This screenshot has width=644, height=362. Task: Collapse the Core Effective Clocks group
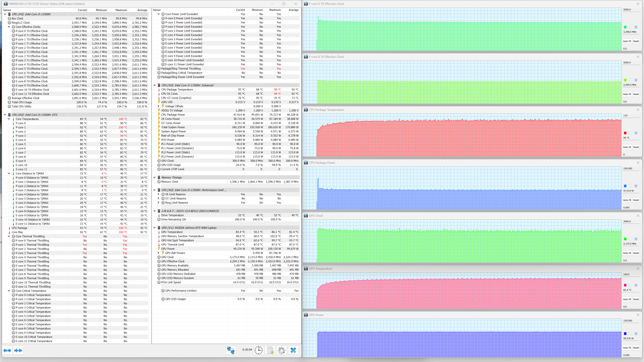[x=9, y=27]
